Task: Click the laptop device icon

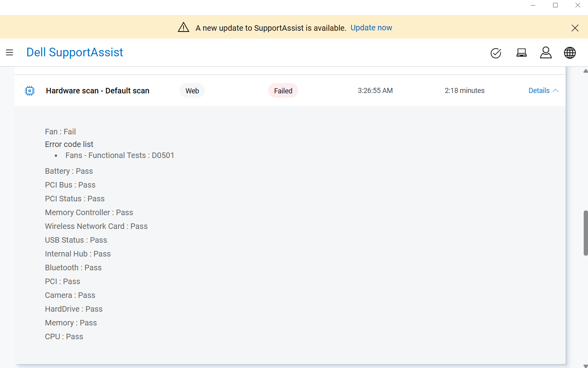Action: [521, 53]
